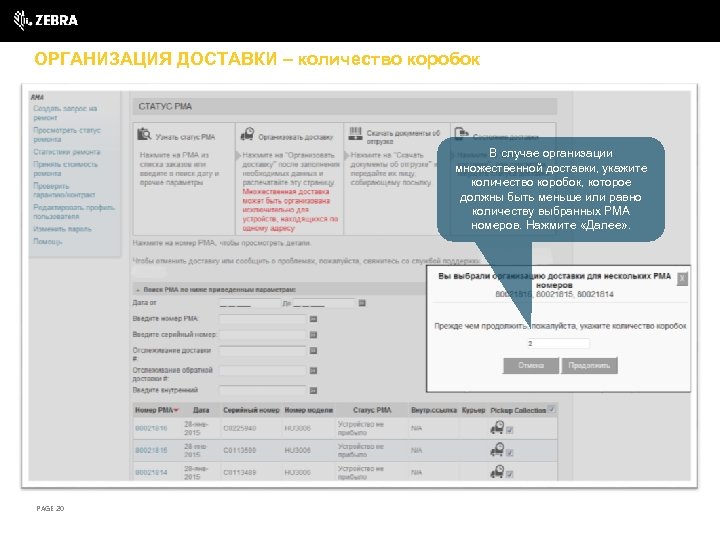This screenshot has height=540, width=720.
Task: Click the pickup truck icon in row 80021815
Action: pyautogui.click(x=497, y=450)
